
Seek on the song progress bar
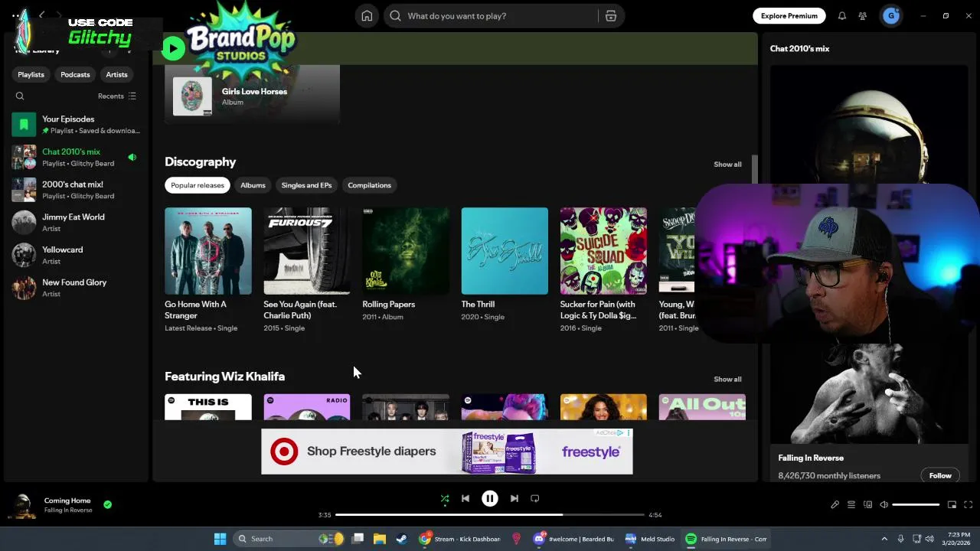click(490, 515)
